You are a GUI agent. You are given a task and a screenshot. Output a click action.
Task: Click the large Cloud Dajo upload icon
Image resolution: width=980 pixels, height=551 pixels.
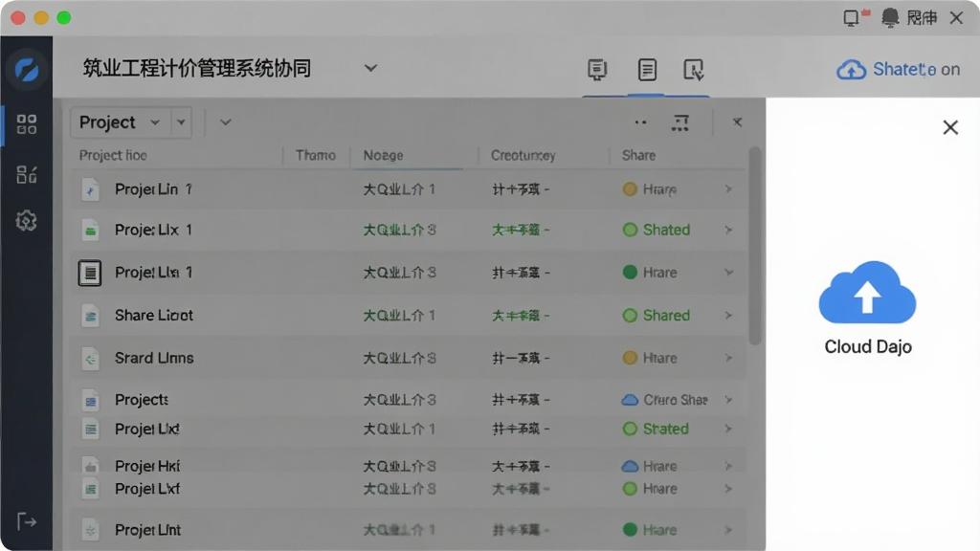point(867,293)
